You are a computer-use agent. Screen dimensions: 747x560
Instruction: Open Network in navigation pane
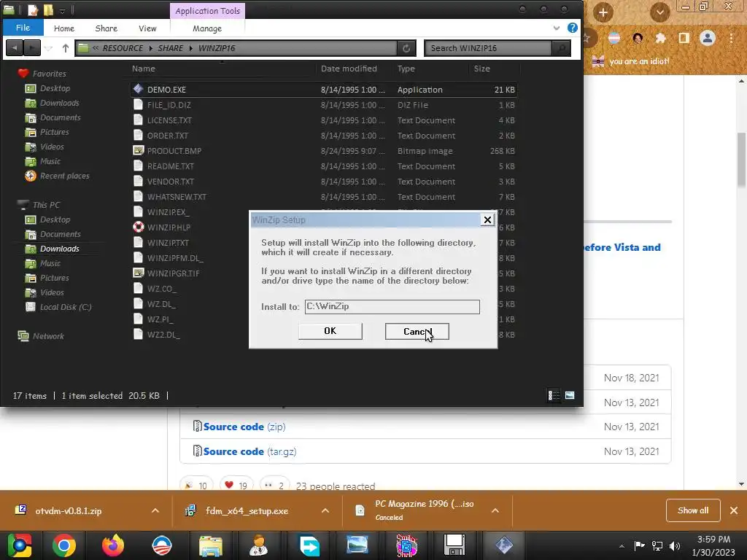coord(48,336)
